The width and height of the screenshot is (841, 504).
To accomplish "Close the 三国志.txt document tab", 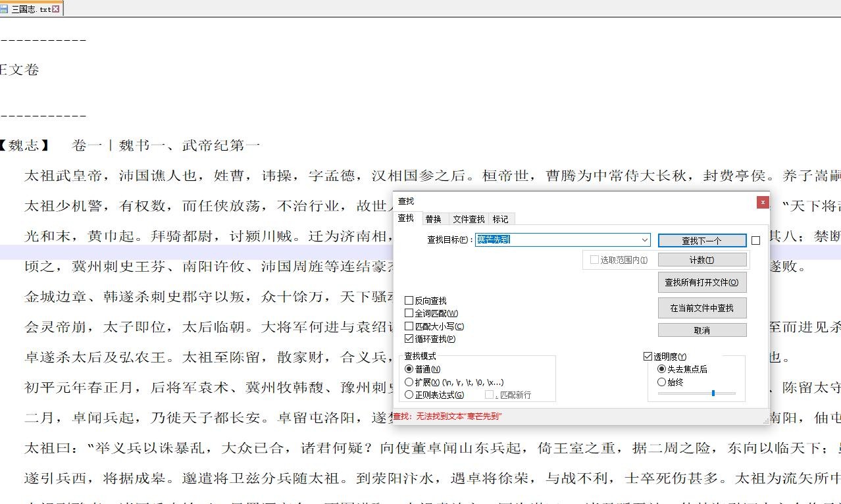I will [x=56, y=9].
